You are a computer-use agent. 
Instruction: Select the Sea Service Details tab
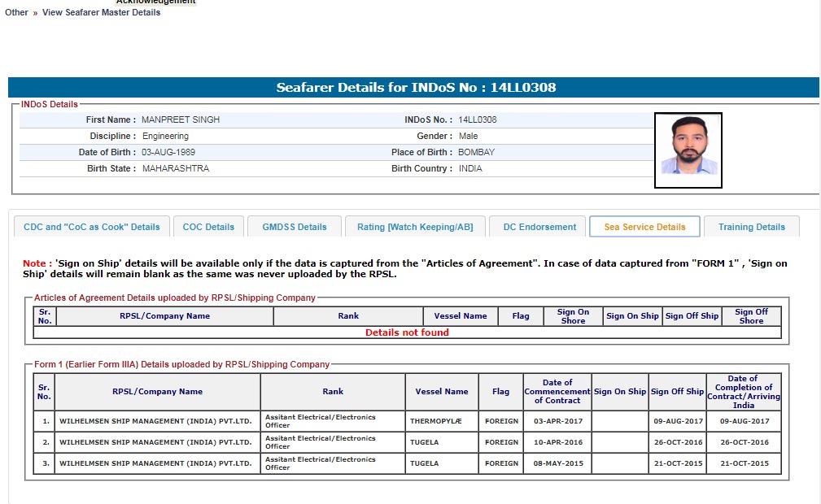(x=644, y=227)
